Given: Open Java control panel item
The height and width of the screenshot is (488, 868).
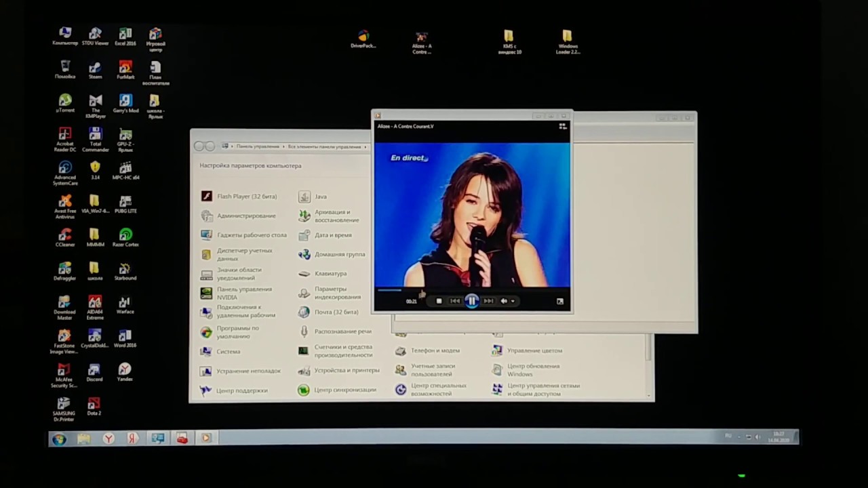Looking at the screenshot, I should click(313, 197).
